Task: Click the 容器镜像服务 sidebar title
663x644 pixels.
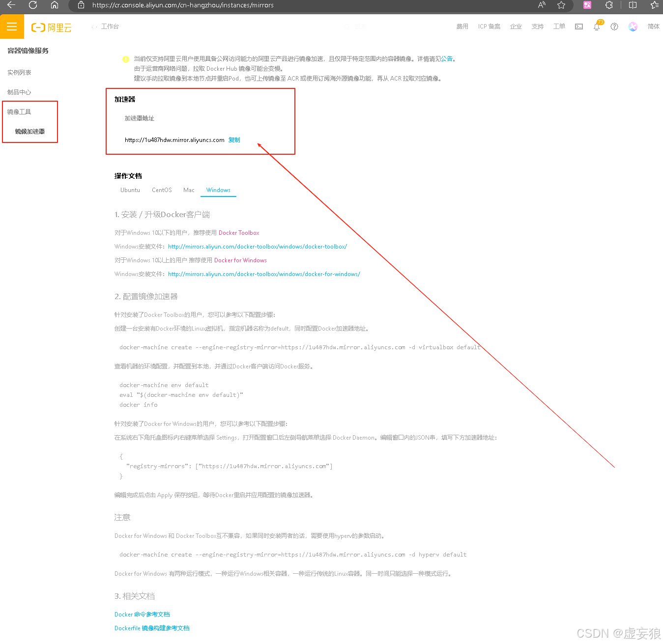Action: pos(28,51)
